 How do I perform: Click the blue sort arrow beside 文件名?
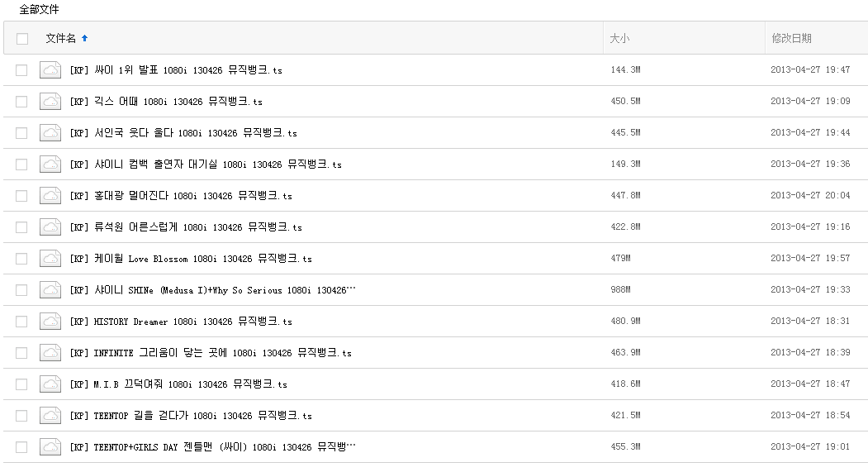[x=85, y=38]
